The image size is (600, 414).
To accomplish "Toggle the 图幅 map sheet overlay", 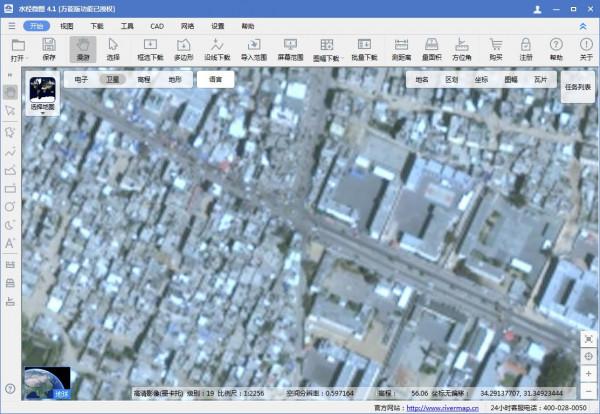I will click(x=511, y=79).
